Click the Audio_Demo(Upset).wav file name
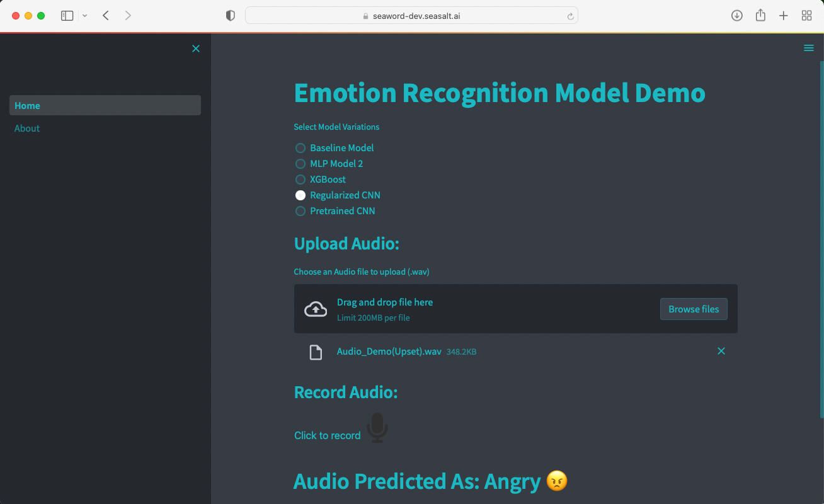This screenshot has height=504, width=824. point(389,352)
